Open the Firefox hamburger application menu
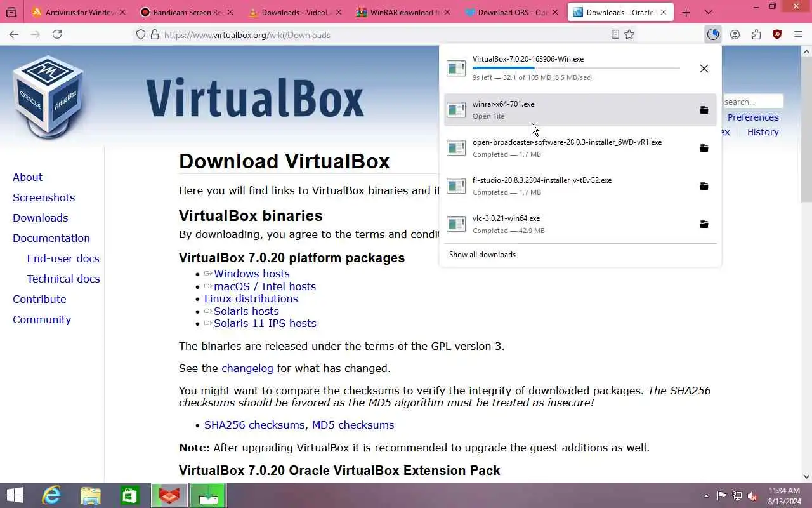The width and height of the screenshot is (812, 508). [798, 34]
